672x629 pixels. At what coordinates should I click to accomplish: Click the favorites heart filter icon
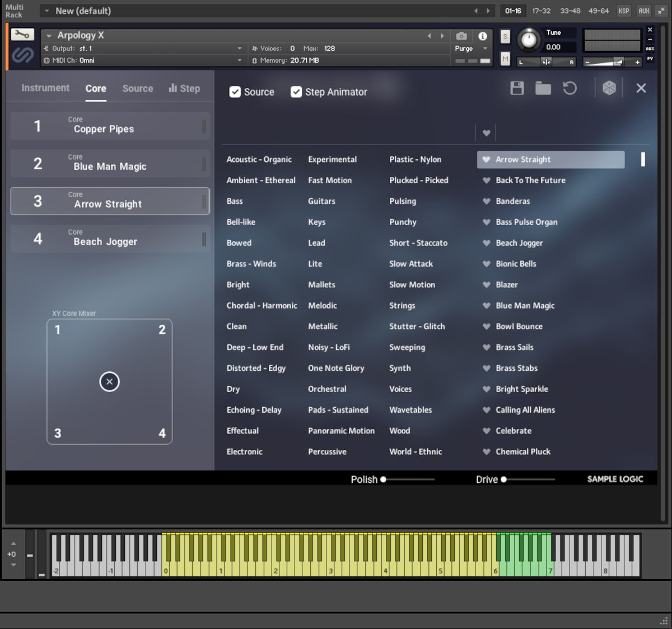point(486,133)
